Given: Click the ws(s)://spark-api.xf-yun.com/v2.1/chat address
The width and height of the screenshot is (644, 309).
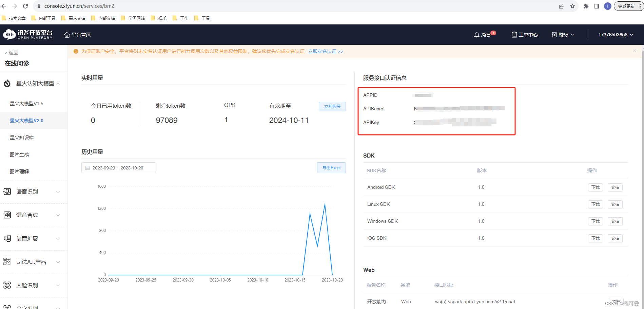Looking at the screenshot, I should (x=475, y=302).
